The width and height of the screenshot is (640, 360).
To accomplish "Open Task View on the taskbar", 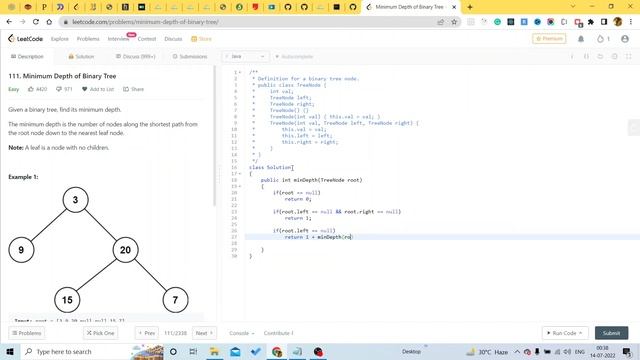I will tap(193, 351).
